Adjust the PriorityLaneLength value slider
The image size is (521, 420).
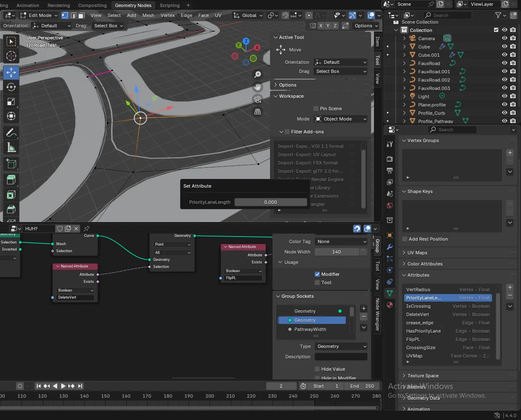[x=271, y=202]
